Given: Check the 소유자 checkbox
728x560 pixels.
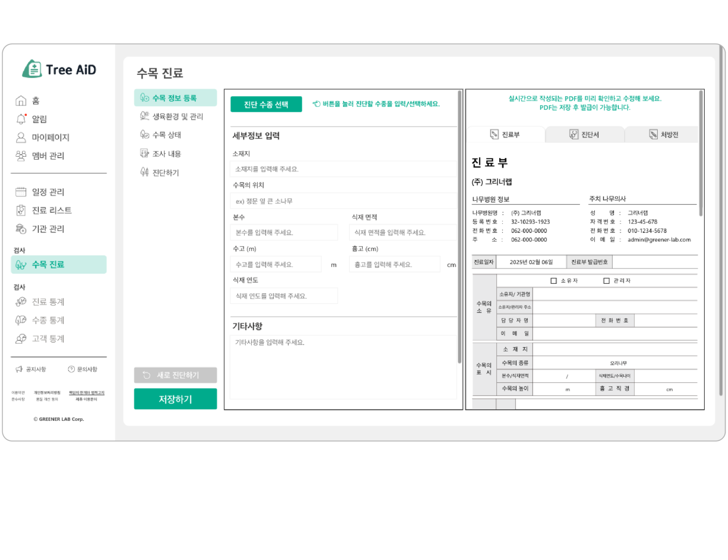Looking at the screenshot, I should (x=554, y=281).
